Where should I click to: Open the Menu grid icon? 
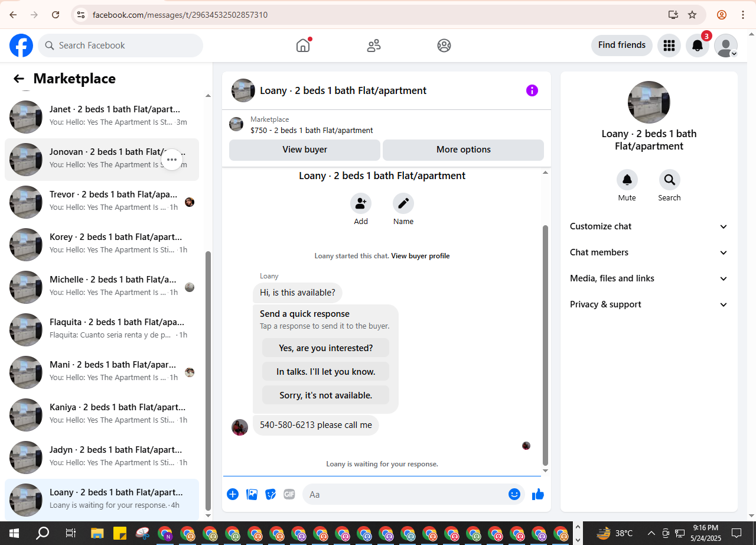(x=669, y=46)
